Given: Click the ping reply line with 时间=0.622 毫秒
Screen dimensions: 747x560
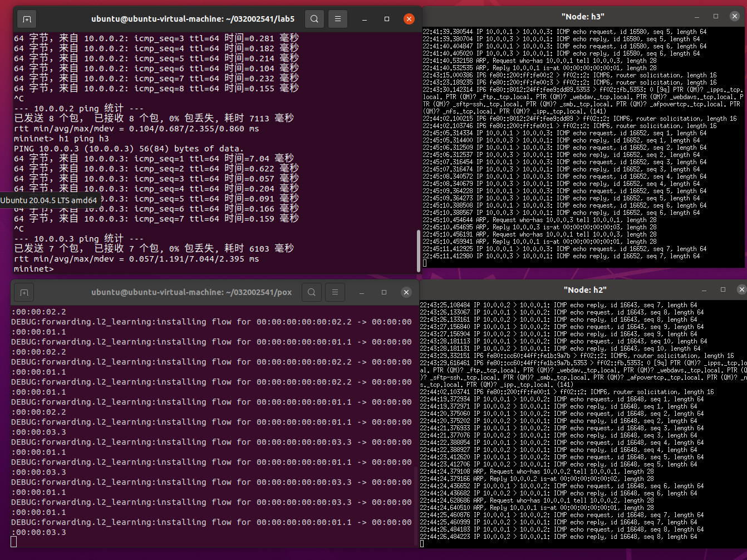Looking at the screenshot, I should (x=157, y=169).
